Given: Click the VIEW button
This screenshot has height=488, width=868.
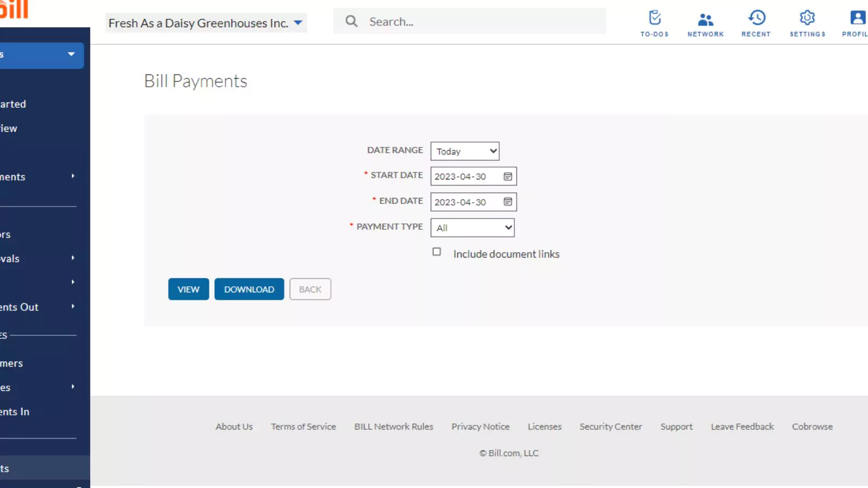Looking at the screenshot, I should click(x=188, y=289).
